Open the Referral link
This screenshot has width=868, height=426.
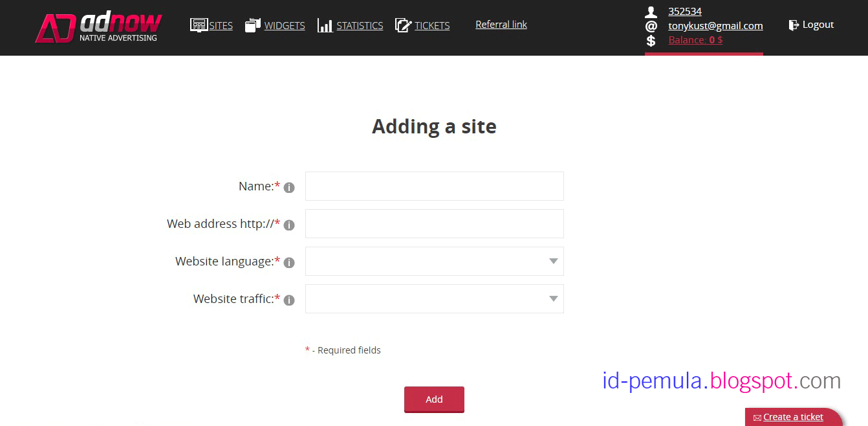pos(501,25)
